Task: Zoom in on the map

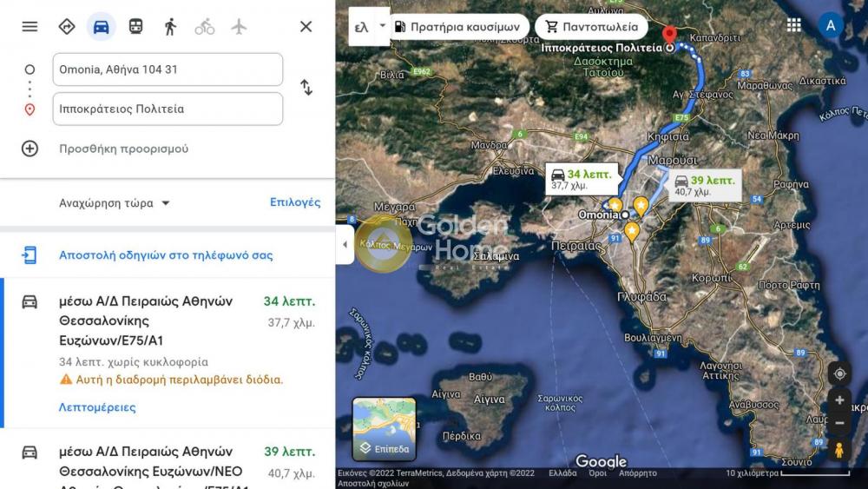Action: pyautogui.click(x=838, y=400)
